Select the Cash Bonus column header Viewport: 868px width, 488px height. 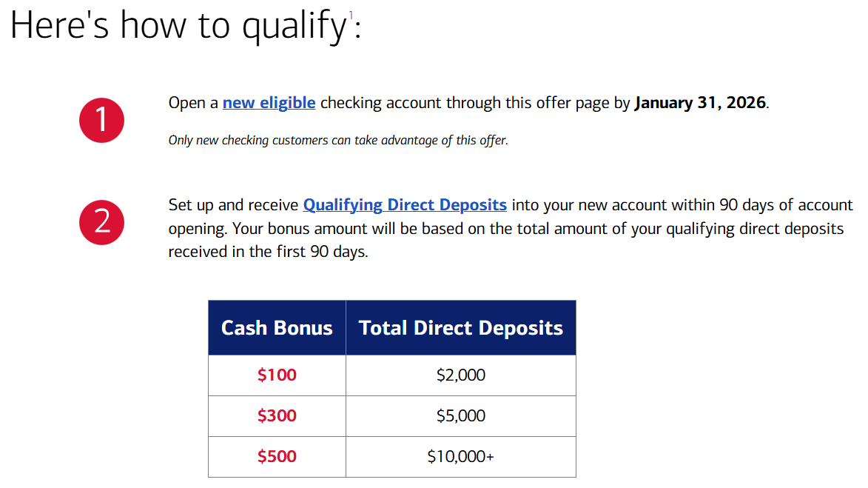tap(277, 328)
